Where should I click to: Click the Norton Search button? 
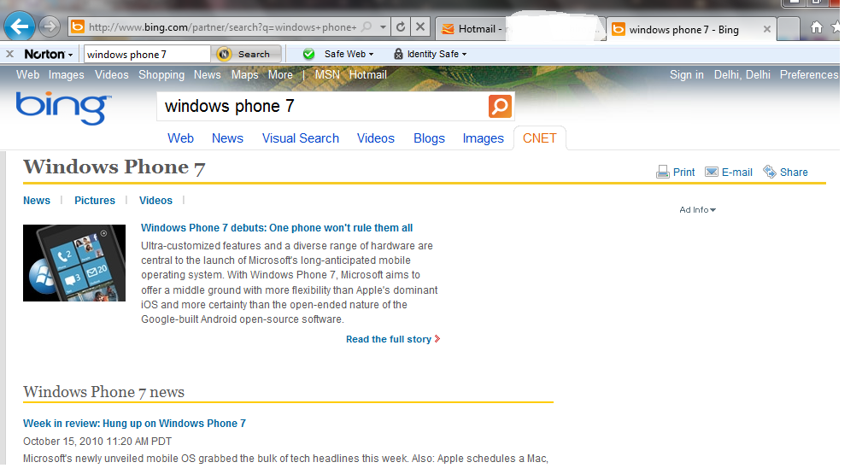[248, 54]
